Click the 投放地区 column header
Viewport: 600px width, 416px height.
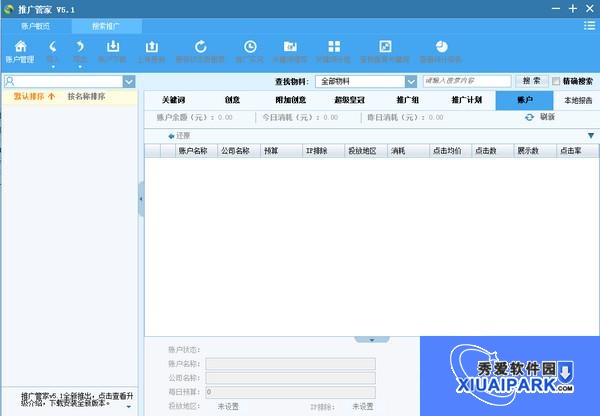click(x=366, y=151)
